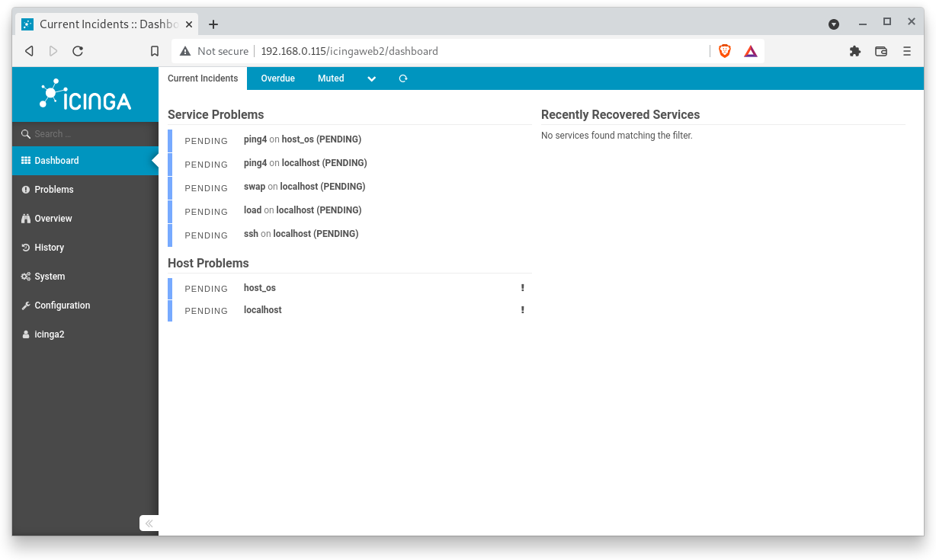The width and height of the screenshot is (936, 560).
Task: Open the host_os host problem entry
Action: click(259, 287)
